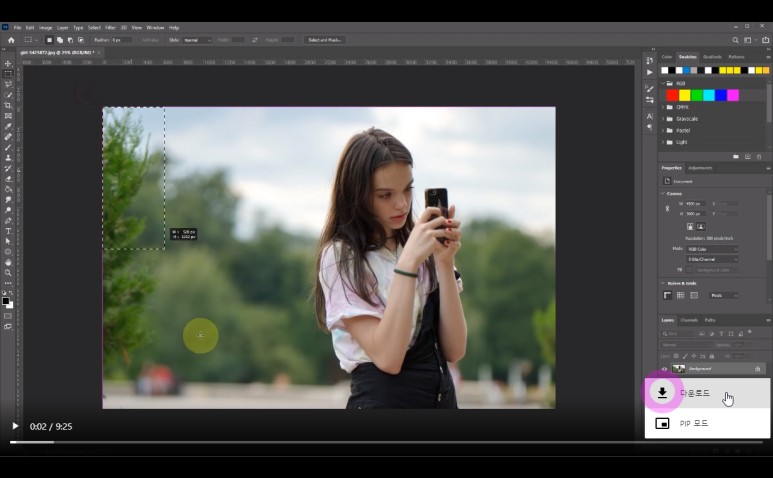Open the Character panel icon
Image resolution: width=773 pixels, height=478 pixels.
(x=650, y=116)
